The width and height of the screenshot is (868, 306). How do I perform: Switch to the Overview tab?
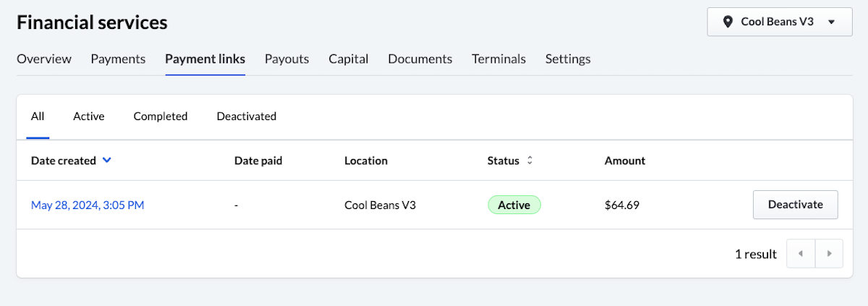click(x=44, y=59)
